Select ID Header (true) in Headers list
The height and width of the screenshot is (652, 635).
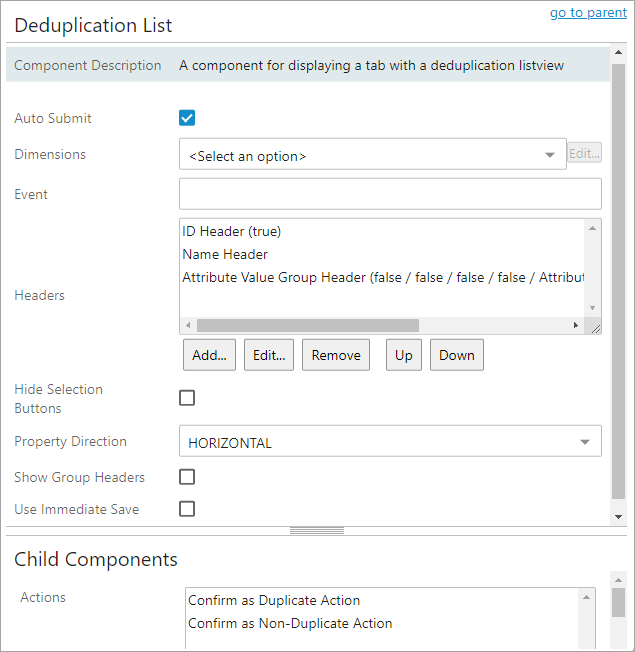tap(232, 231)
